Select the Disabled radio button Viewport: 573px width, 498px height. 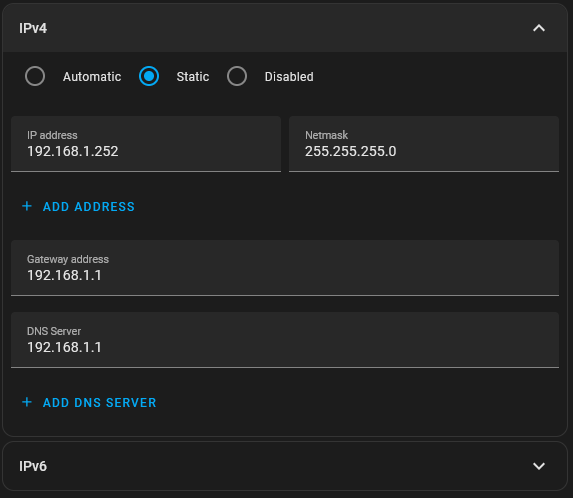point(237,76)
